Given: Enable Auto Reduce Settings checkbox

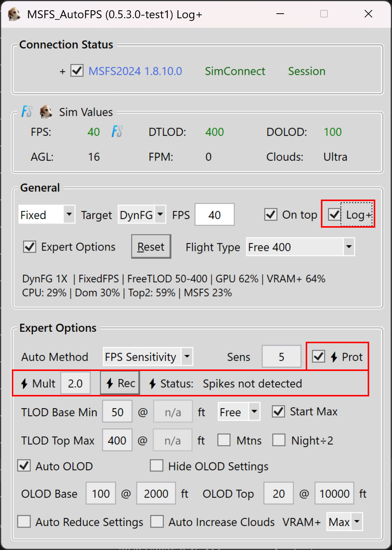Looking at the screenshot, I should click(x=24, y=521).
